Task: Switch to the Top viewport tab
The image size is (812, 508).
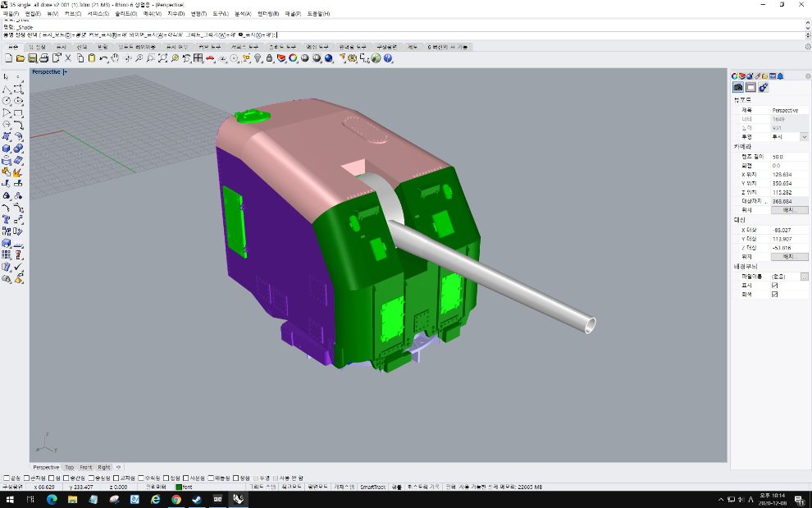Action: 69,467
